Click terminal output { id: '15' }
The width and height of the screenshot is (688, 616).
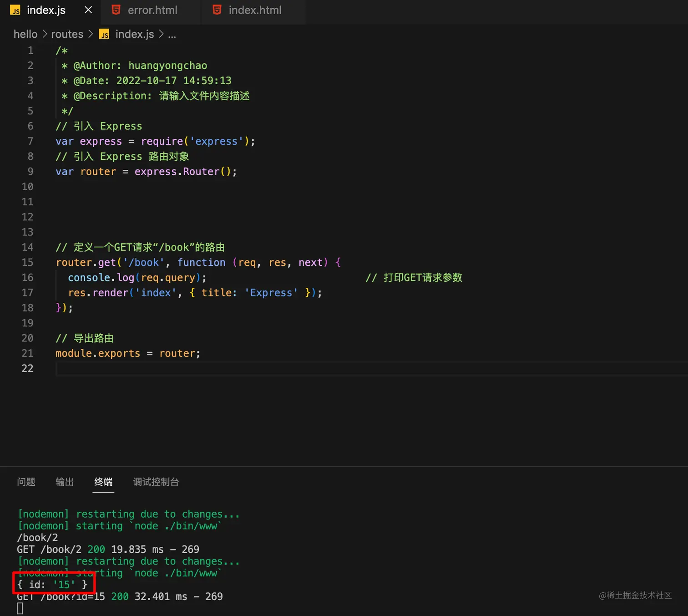tap(52, 585)
